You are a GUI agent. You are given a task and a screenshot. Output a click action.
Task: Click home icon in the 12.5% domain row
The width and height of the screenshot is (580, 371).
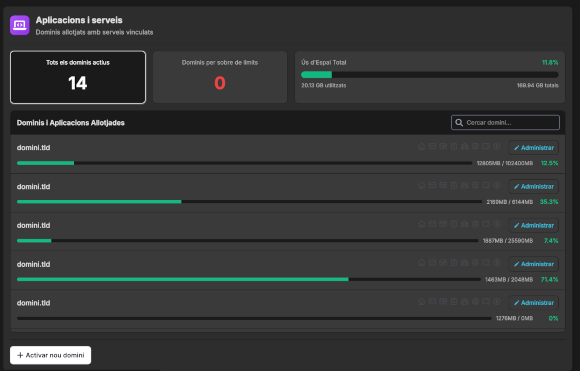pos(422,146)
